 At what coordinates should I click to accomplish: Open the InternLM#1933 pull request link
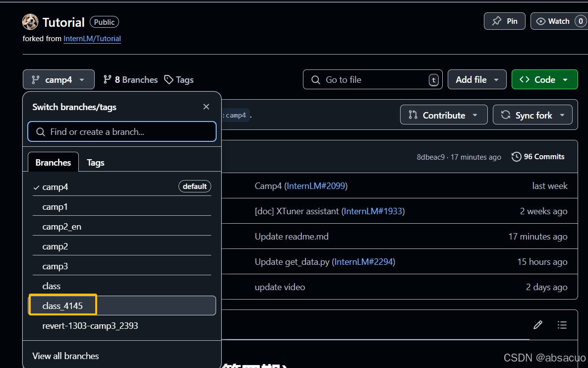(373, 211)
